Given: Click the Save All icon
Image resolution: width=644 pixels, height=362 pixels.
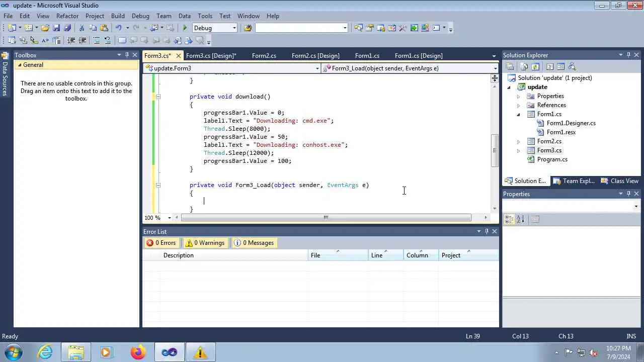Looking at the screenshot, I should click(x=67, y=28).
